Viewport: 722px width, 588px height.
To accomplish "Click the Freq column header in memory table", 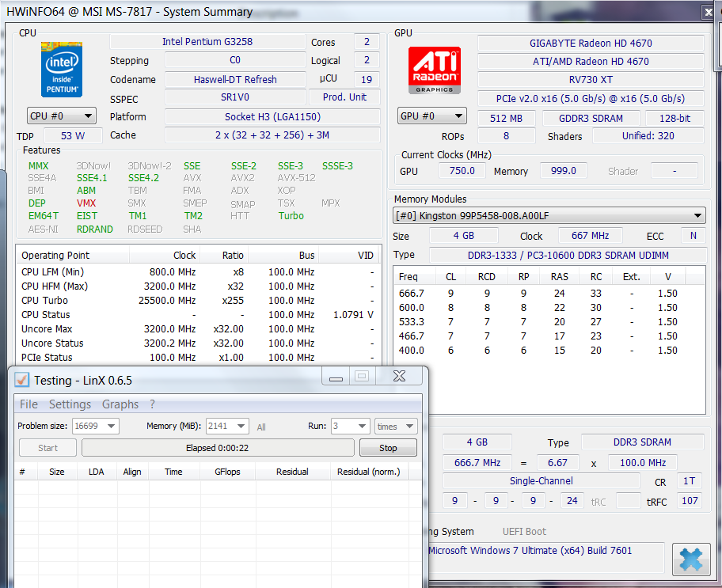I will click(x=414, y=276).
